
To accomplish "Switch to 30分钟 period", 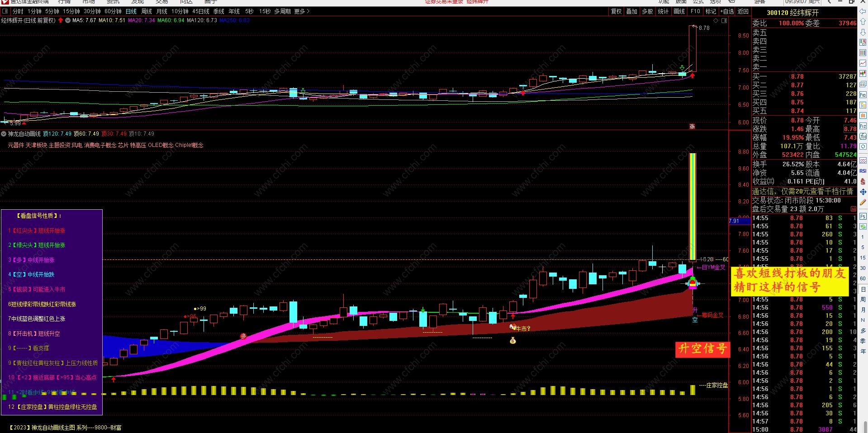I will pyautogui.click(x=92, y=11).
